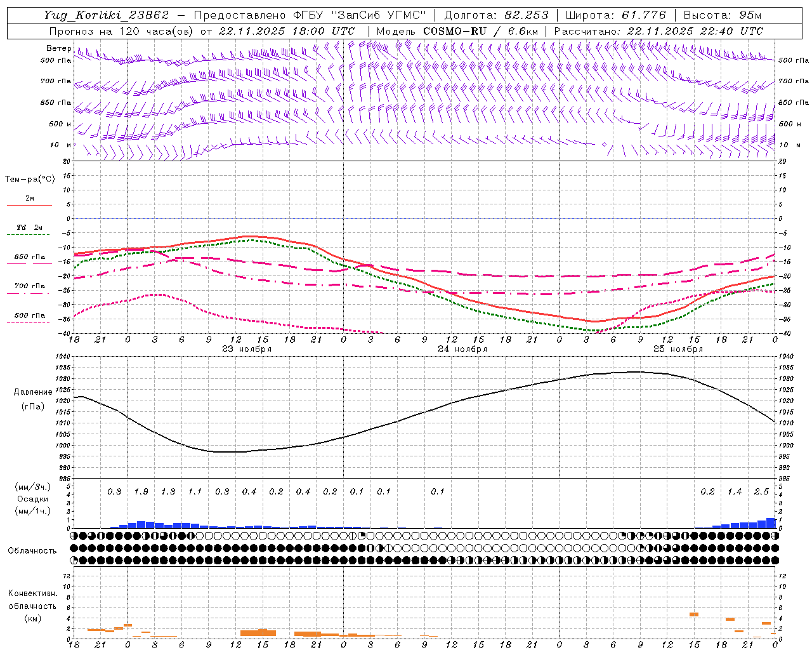
Task: Click the 24 ноября date label
Action: click(x=462, y=349)
